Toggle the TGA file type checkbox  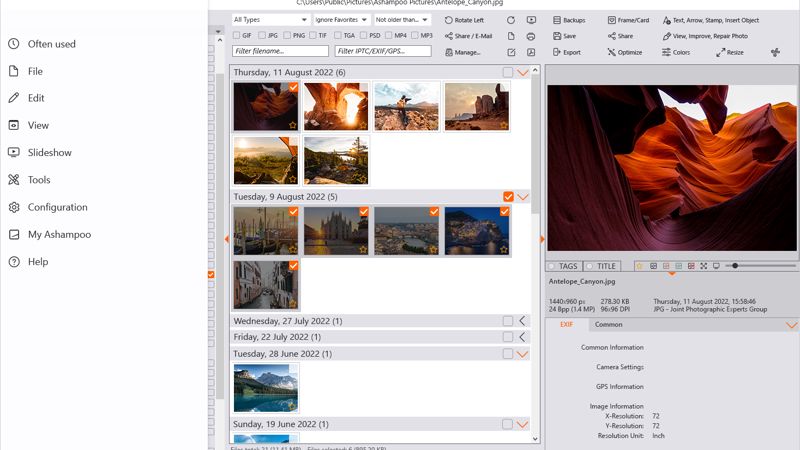(x=338, y=35)
